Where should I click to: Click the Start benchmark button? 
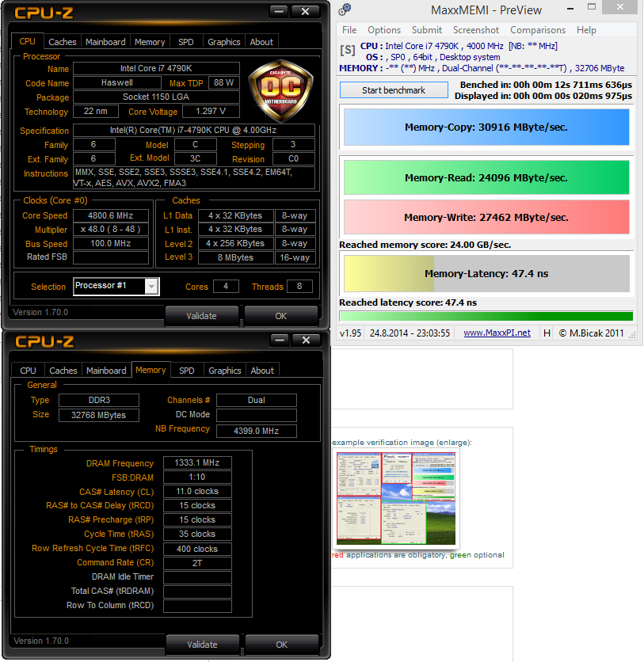394,90
